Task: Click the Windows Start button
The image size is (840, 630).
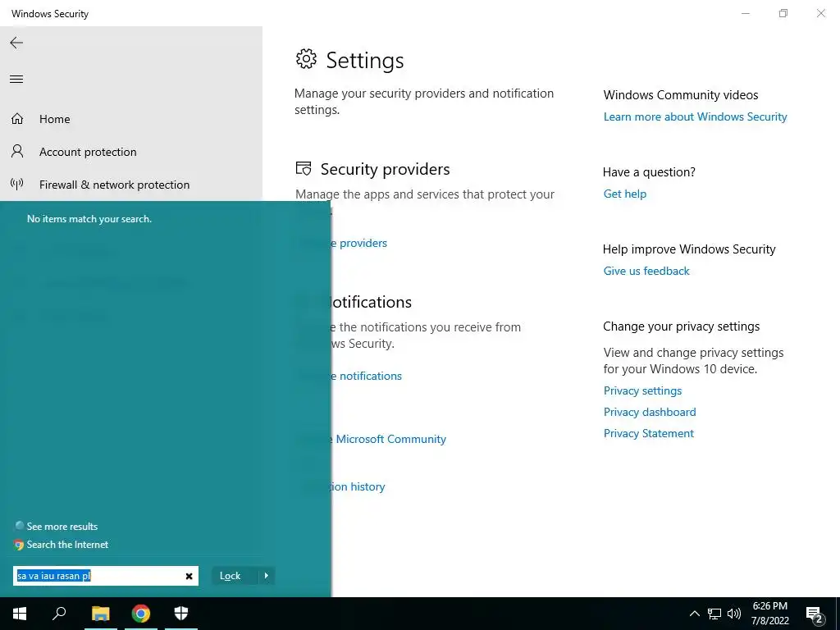Action: point(20,614)
